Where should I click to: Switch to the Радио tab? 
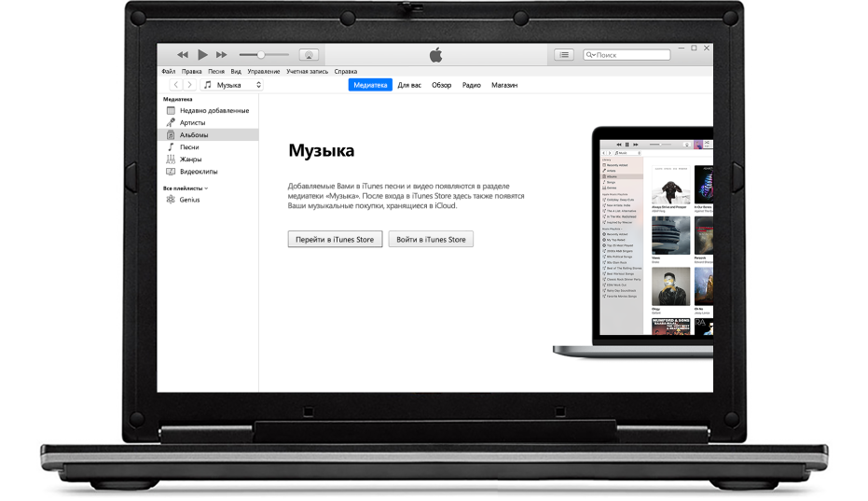click(471, 85)
